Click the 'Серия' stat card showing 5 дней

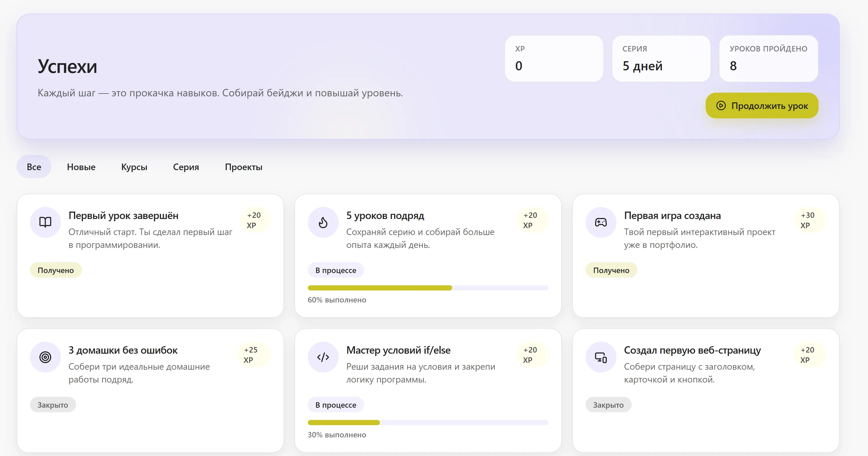[x=661, y=58]
